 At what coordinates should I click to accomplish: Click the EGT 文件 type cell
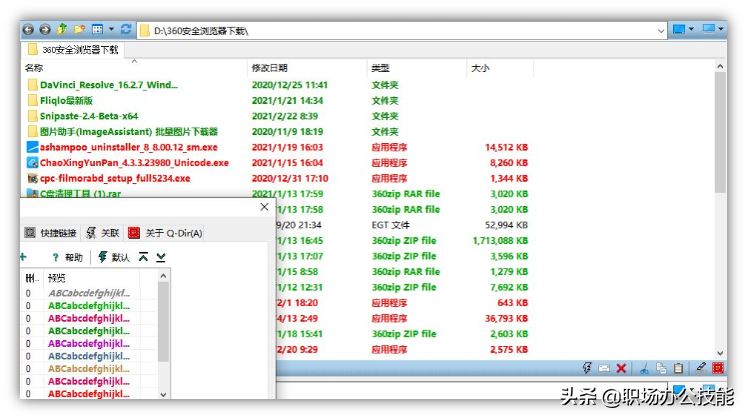(391, 225)
